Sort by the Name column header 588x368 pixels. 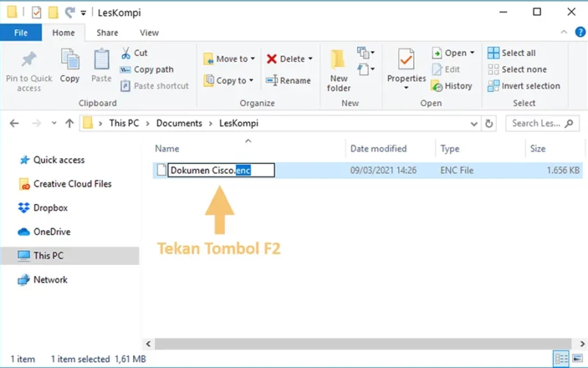pos(168,149)
